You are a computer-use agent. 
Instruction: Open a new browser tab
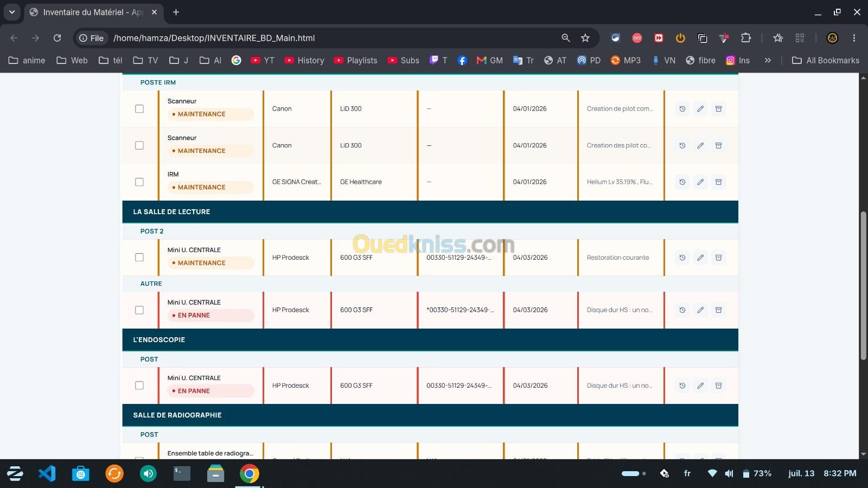(x=176, y=12)
